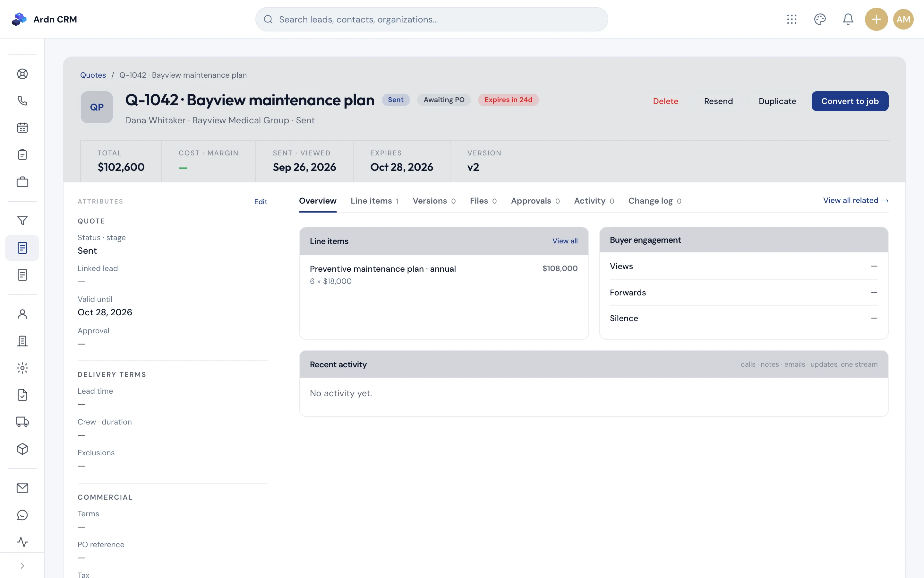Screen dimensions: 924x578
Task: Click the Oct 28, 2026 expires value in header
Action: point(402,167)
